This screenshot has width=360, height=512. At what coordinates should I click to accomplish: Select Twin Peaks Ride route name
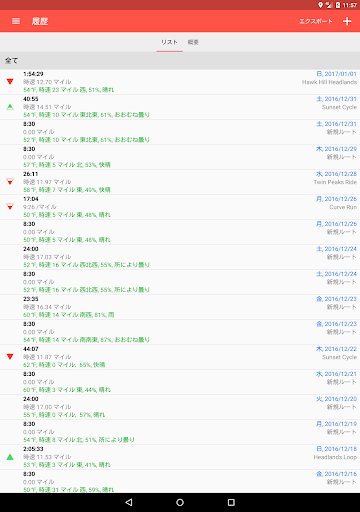335,182
